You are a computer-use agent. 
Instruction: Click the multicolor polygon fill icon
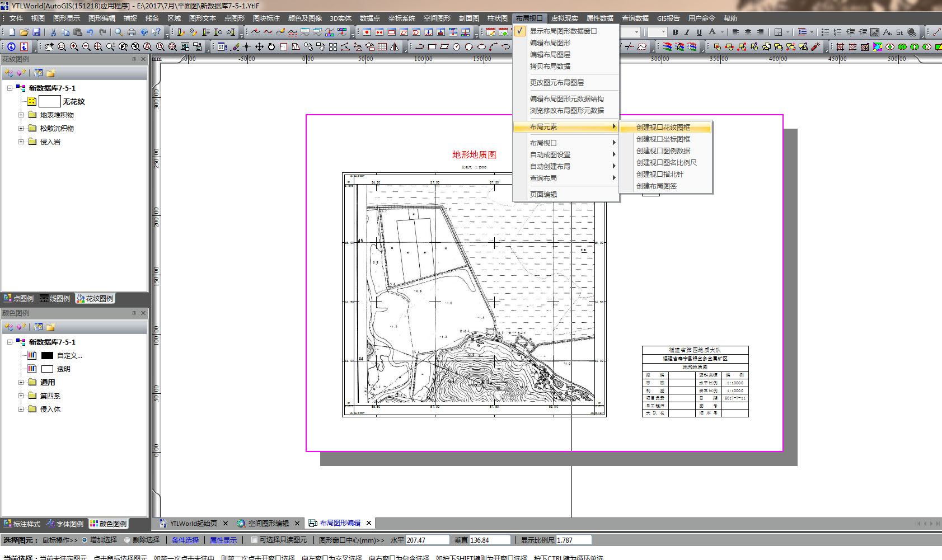tap(877, 47)
